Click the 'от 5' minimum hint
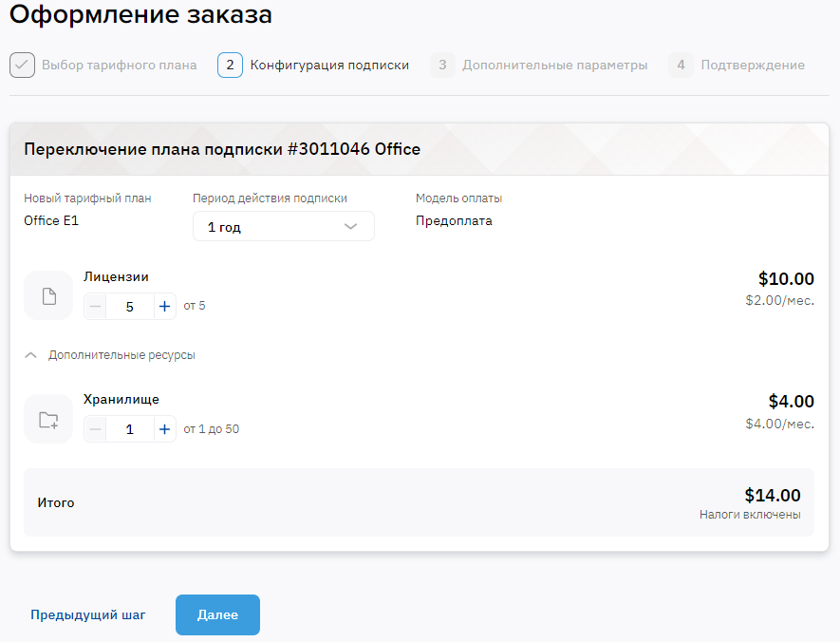Image resolution: width=840 pixels, height=642 pixels. [195, 306]
